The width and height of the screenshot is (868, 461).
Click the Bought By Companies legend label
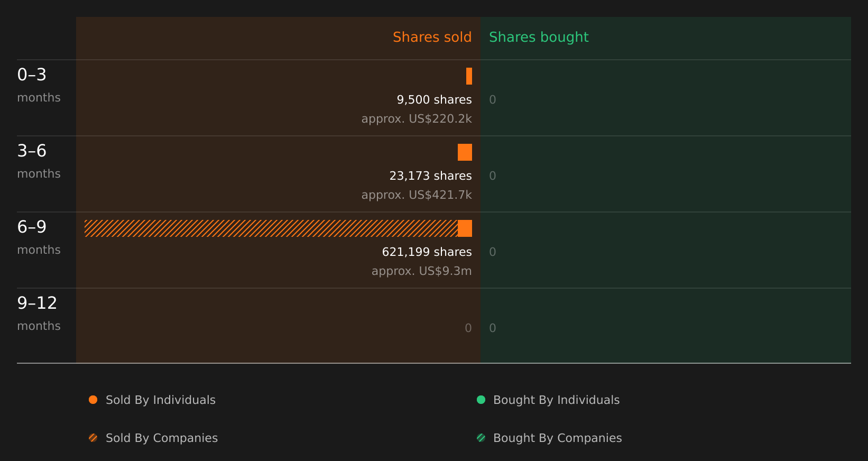(557, 438)
